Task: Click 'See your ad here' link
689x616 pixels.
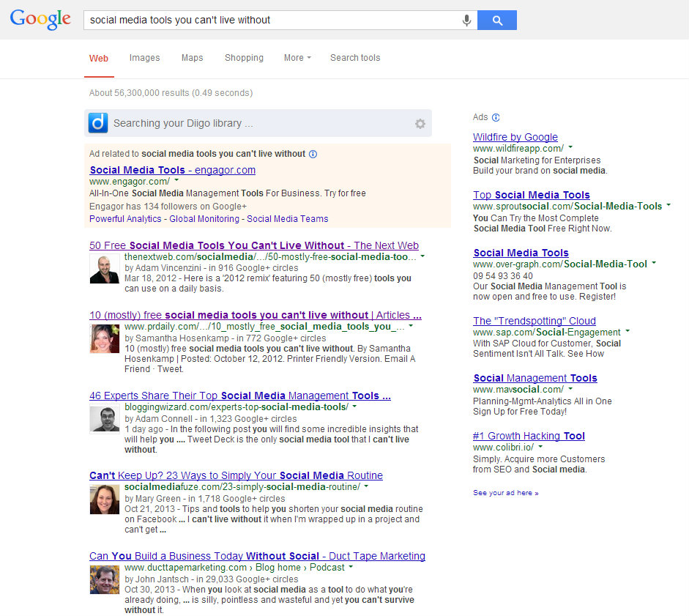Action: coord(506,493)
